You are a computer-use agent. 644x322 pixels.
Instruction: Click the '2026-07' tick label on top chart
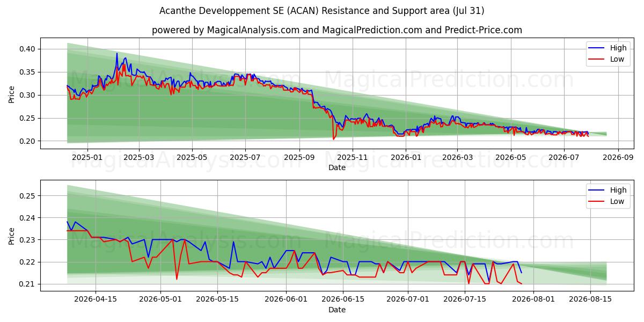point(563,158)
